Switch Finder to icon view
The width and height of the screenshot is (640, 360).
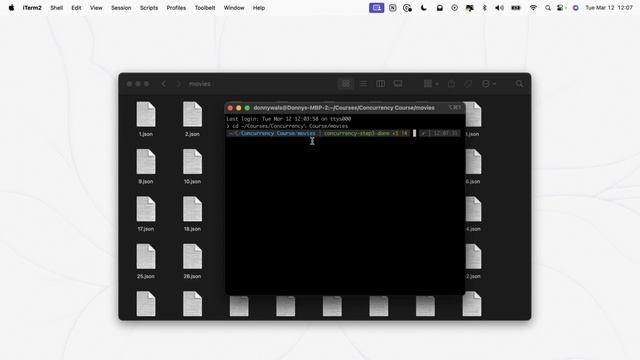pyautogui.click(x=346, y=84)
